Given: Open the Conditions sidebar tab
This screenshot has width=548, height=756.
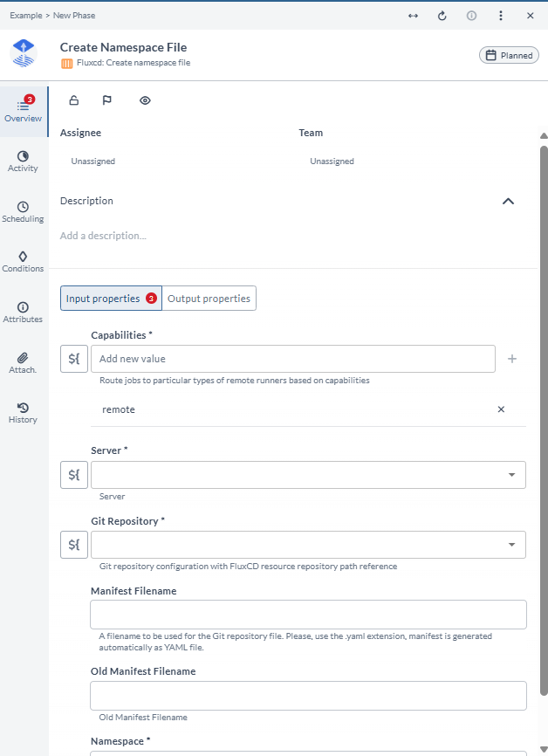Looking at the screenshot, I should point(23,262).
